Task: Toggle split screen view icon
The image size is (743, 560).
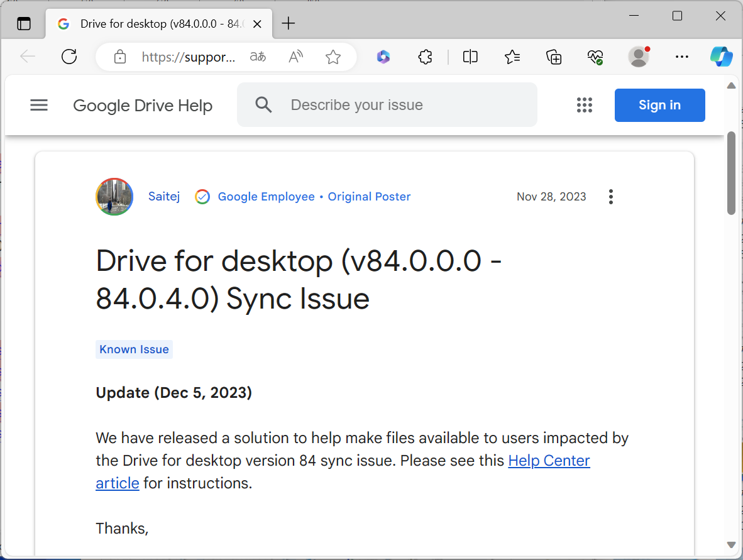Action: (x=470, y=57)
